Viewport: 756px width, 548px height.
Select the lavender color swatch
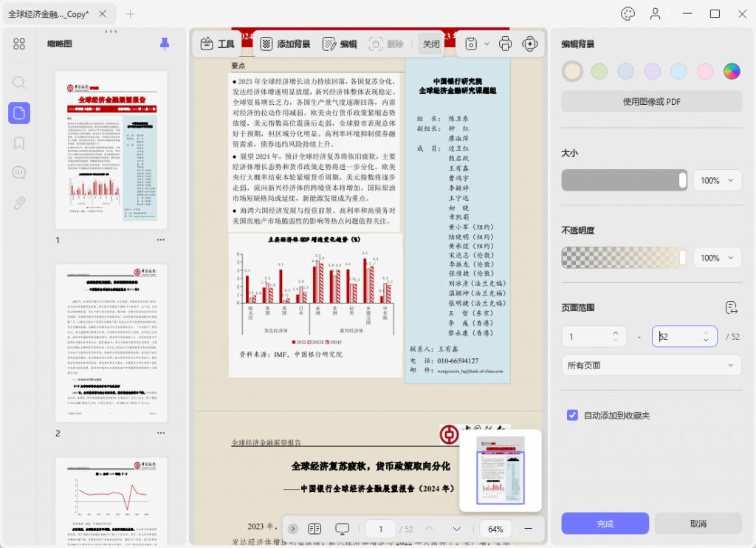point(653,72)
